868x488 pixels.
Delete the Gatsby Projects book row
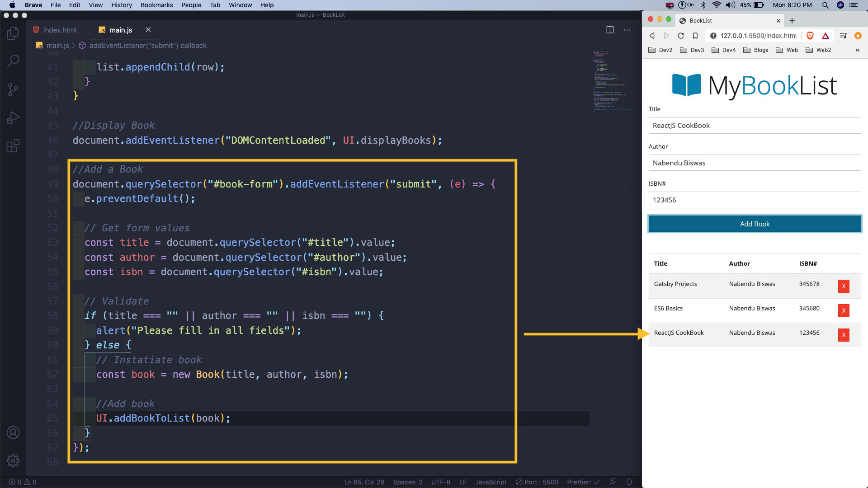point(844,286)
